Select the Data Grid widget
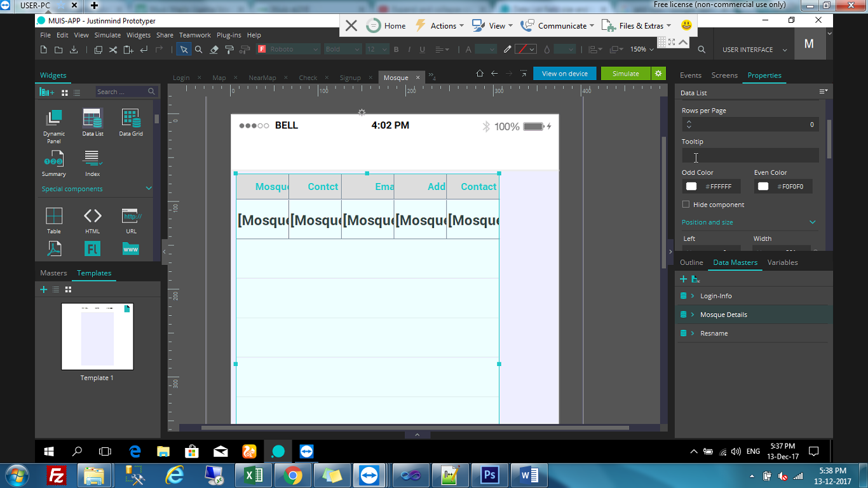The height and width of the screenshot is (488, 868). click(x=131, y=122)
